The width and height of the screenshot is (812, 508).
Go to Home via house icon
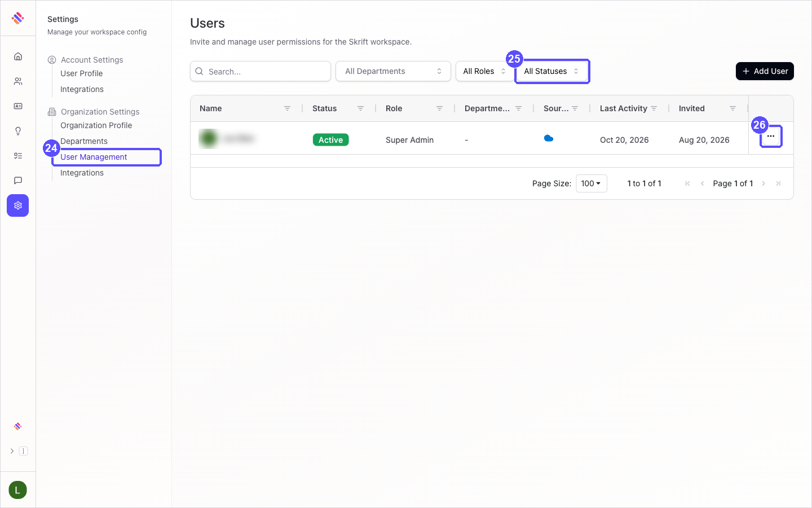tap(18, 56)
